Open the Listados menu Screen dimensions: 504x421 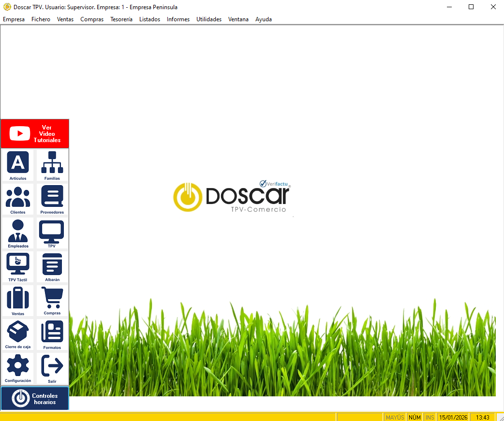pyautogui.click(x=149, y=19)
